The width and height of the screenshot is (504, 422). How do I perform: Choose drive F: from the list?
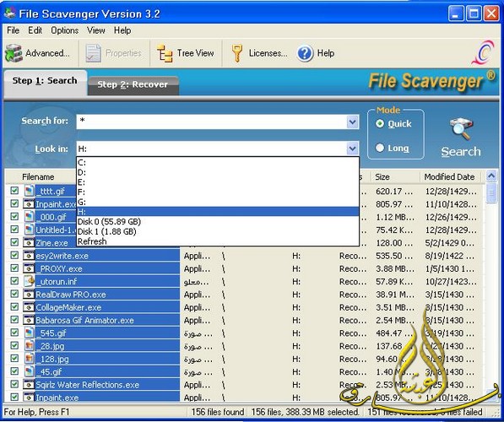218,192
